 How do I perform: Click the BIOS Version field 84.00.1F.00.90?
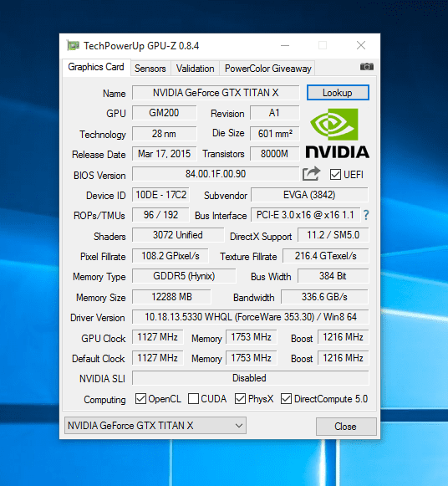pyautogui.click(x=216, y=174)
